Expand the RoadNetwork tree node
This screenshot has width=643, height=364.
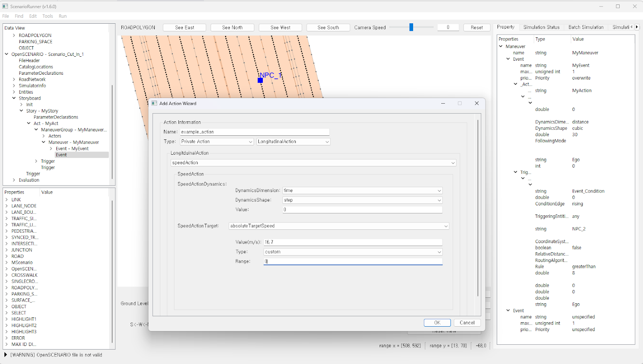click(x=14, y=80)
